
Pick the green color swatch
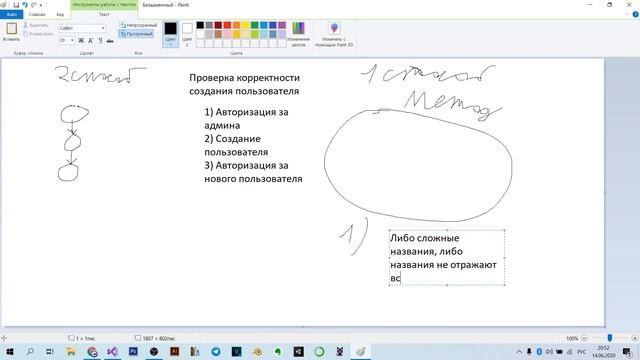point(255,25)
